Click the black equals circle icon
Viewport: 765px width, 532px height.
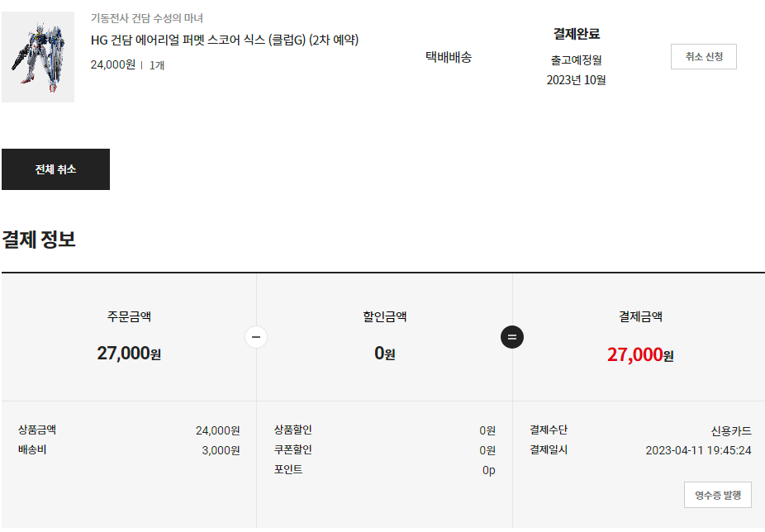[x=512, y=337]
